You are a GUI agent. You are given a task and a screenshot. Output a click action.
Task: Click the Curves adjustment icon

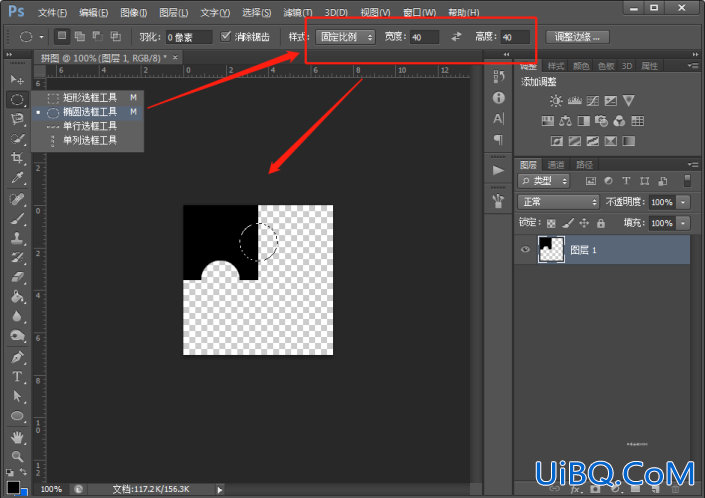pos(593,101)
